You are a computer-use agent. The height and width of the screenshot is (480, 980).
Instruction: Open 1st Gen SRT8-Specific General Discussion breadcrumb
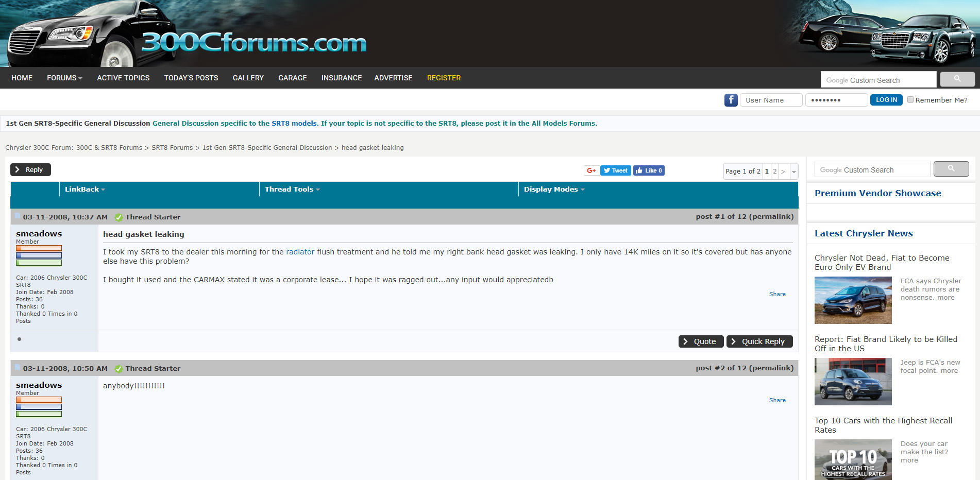click(267, 148)
